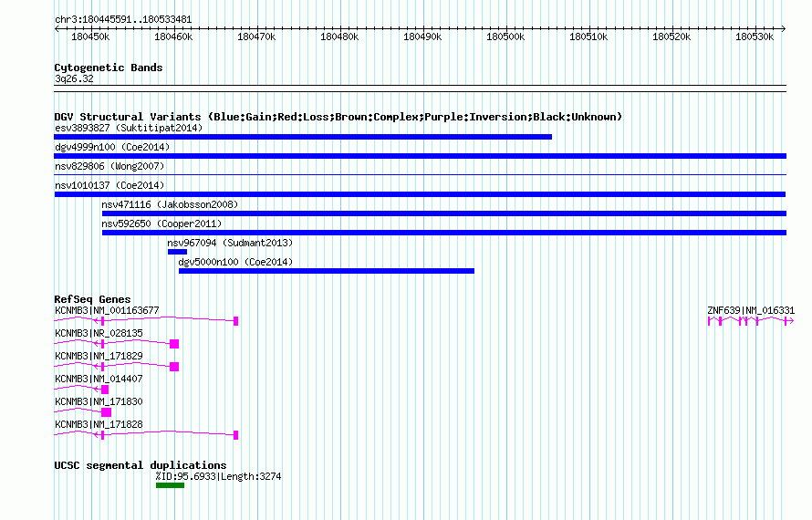Click the KCNMB3|NM_171829 label

coord(99,356)
